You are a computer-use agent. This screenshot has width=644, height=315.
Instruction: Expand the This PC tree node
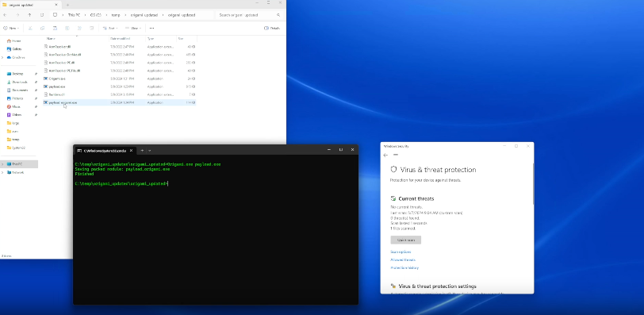coord(2,164)
